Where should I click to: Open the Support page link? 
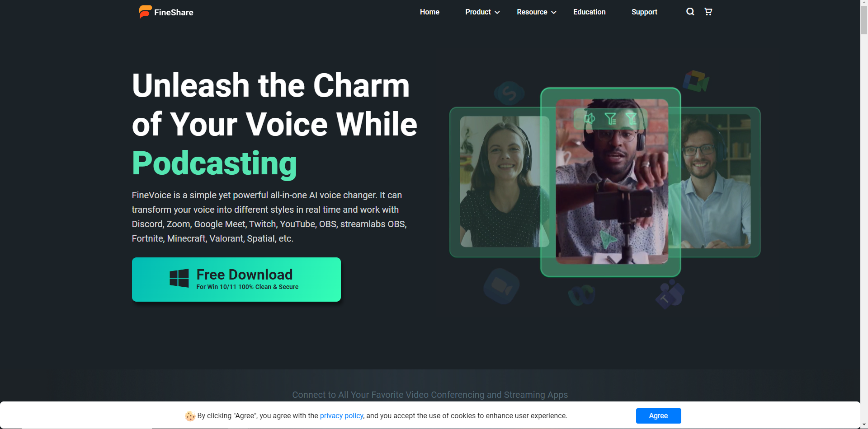(644, 12)
